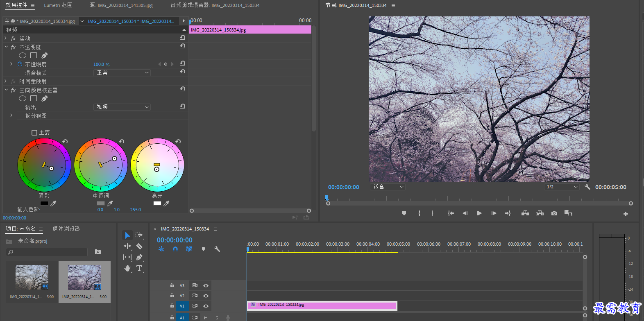Viewport: 644px width, 321px height.
Task: Add a marker in the timeline panel
Action: (x=203, y=249)
